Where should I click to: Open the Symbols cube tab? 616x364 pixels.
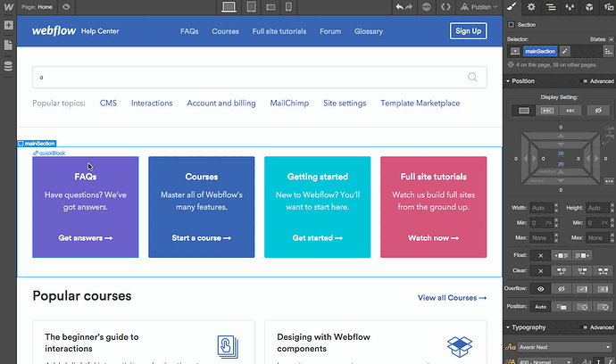point(589,7)
